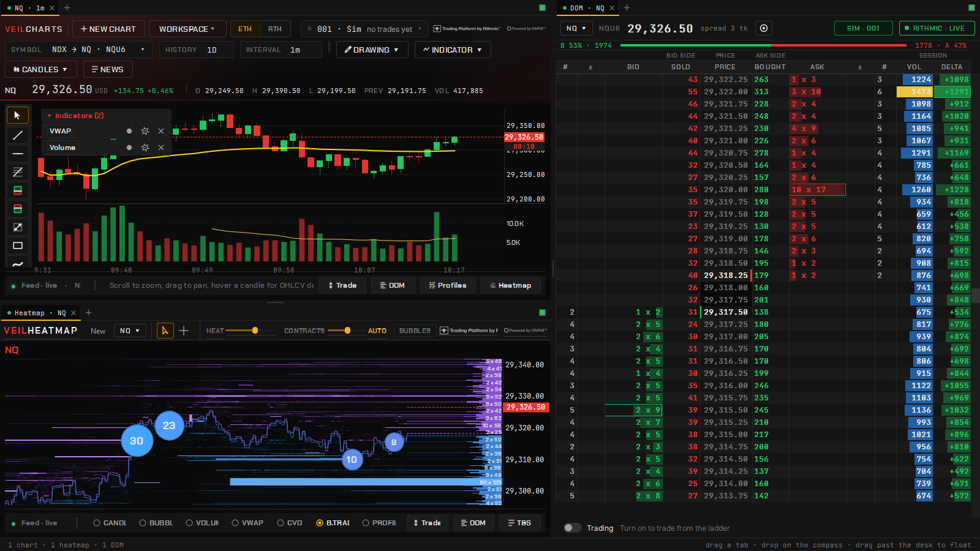Click green status square in Heatmap panel corner
Image resolution: width=980 pixels, height=551 pixels.
(542, 313)
